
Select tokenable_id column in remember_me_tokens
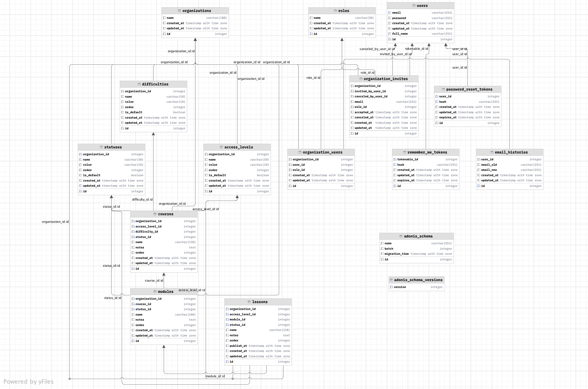tap(426, 160)
